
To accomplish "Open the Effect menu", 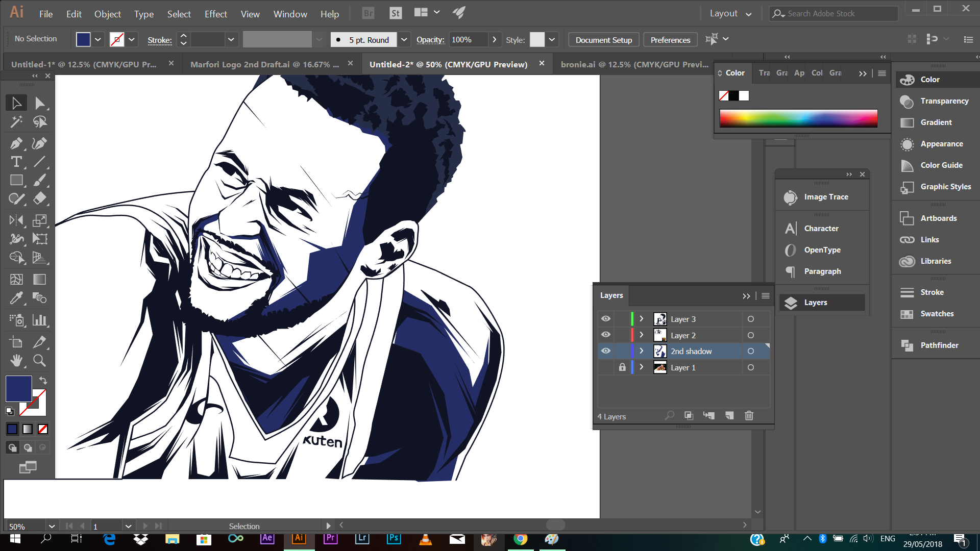I will click(x=216, y=14).
